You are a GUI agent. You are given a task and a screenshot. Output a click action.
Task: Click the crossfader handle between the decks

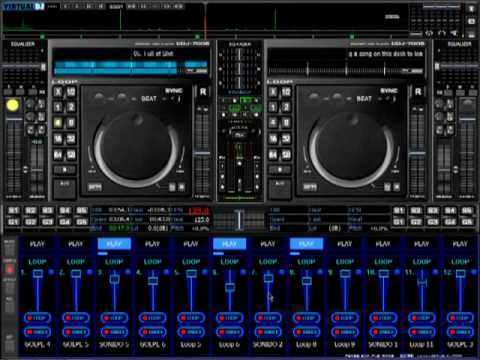[x=239, y=219]
